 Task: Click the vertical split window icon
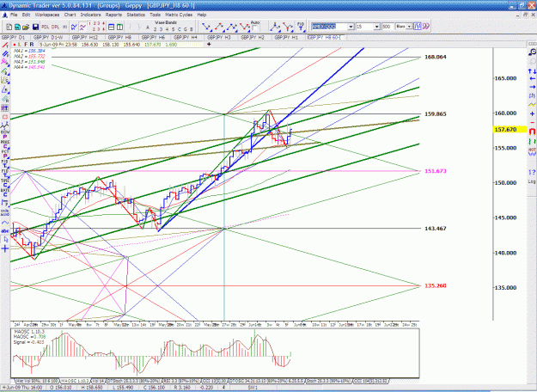120,27
